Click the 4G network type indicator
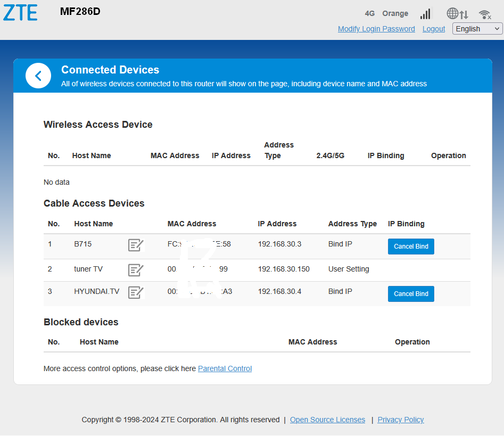 [370, 13]
